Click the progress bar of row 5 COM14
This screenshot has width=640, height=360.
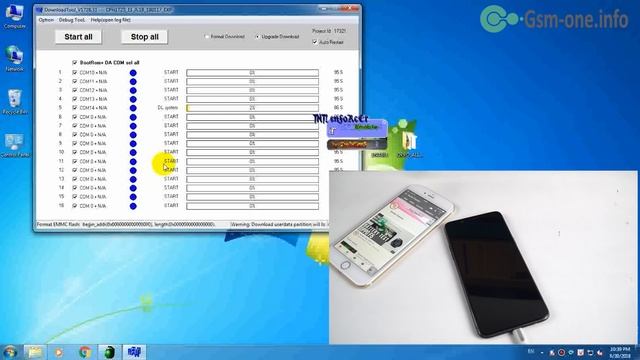252,108
